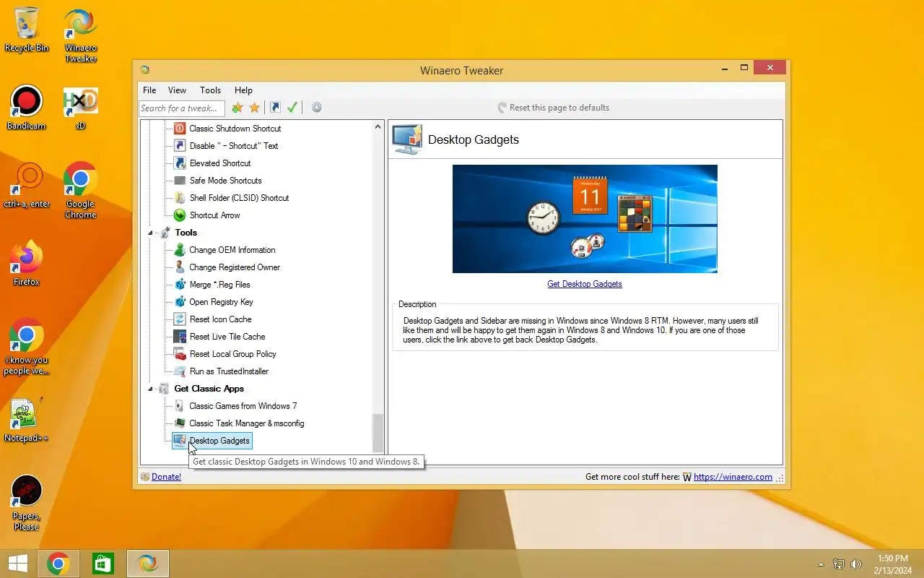
Task: Click the Donate! link
Action: 166,477
